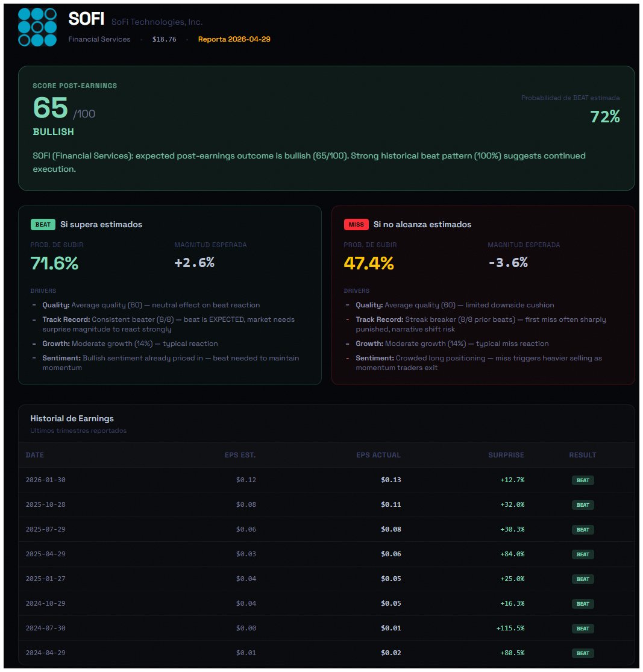Image resolution: width=643 pixels, height=672 pixels.
Task: Click the $0.08 EPS actual value
Action: (x=391, y=530)
